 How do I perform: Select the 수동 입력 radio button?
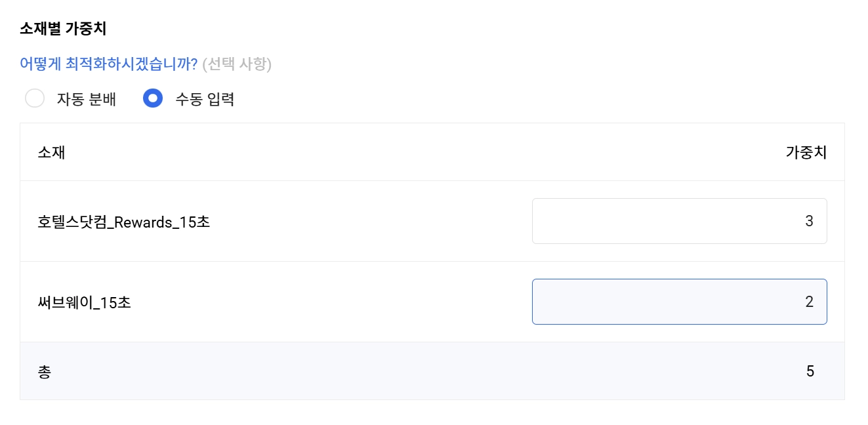coord(153,99)
